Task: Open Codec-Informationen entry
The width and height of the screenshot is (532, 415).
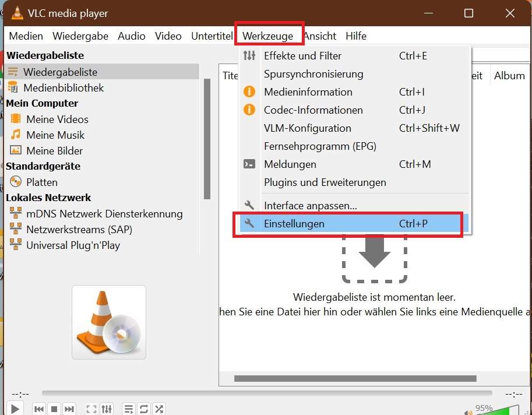Action: tap(354, 110)
